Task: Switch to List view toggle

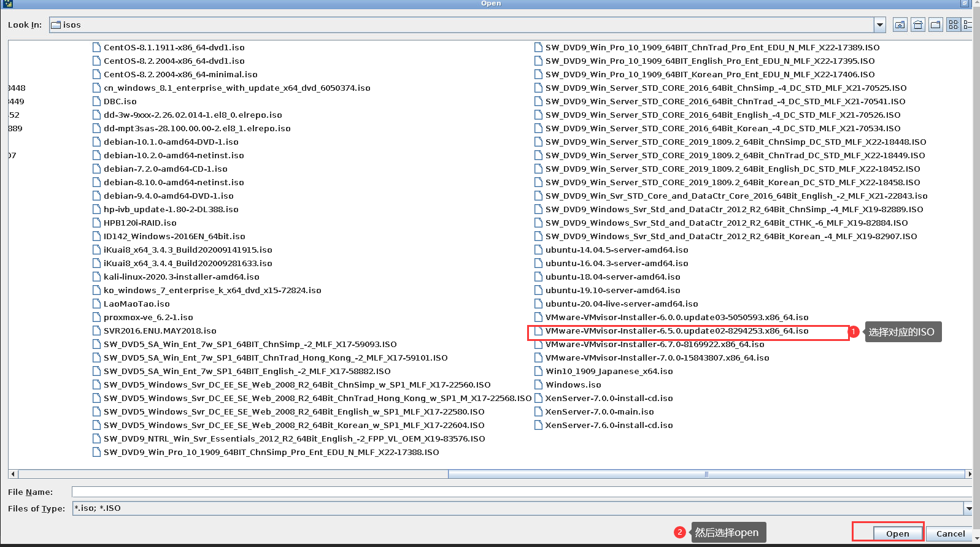Action: click(x=953, y=25)
